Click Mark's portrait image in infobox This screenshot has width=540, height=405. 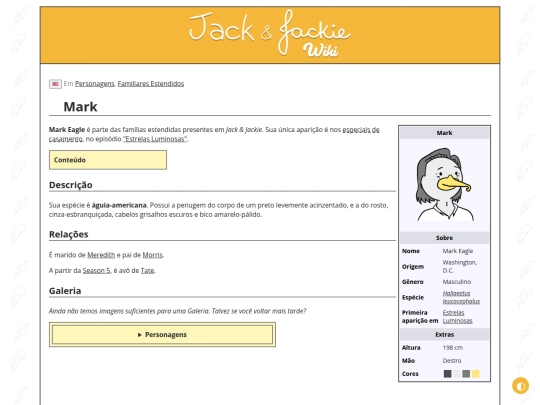coord(444,185)
